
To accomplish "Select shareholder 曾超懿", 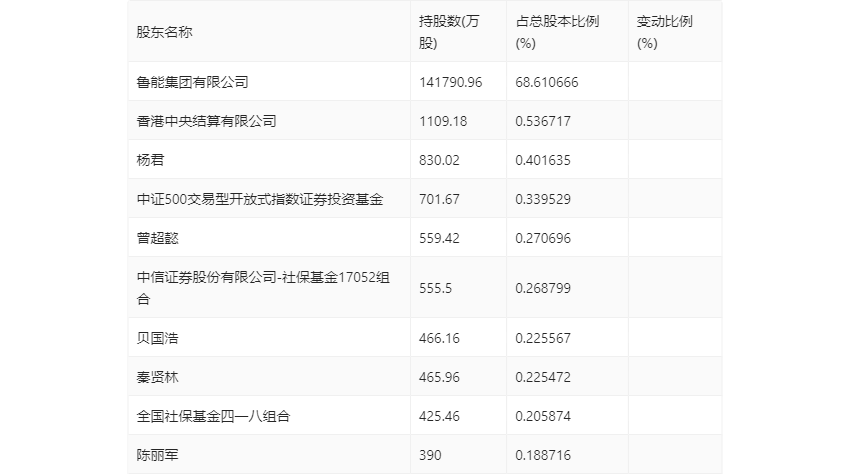I will click(157, 238).
